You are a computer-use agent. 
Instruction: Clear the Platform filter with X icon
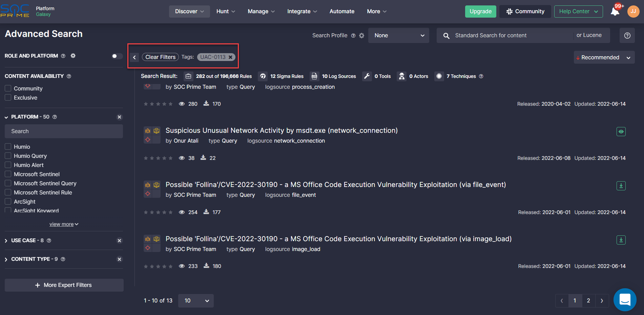(x=119, y=117)
